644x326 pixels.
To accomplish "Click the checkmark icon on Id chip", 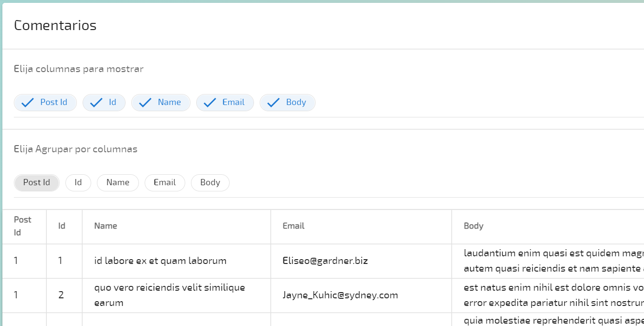I will point(96,103).
